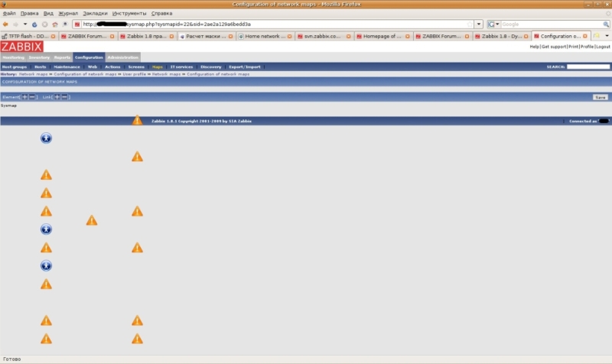This screenshot has height=364, width=612.
Task: Open the Файл menu
Action: (9, 13)
